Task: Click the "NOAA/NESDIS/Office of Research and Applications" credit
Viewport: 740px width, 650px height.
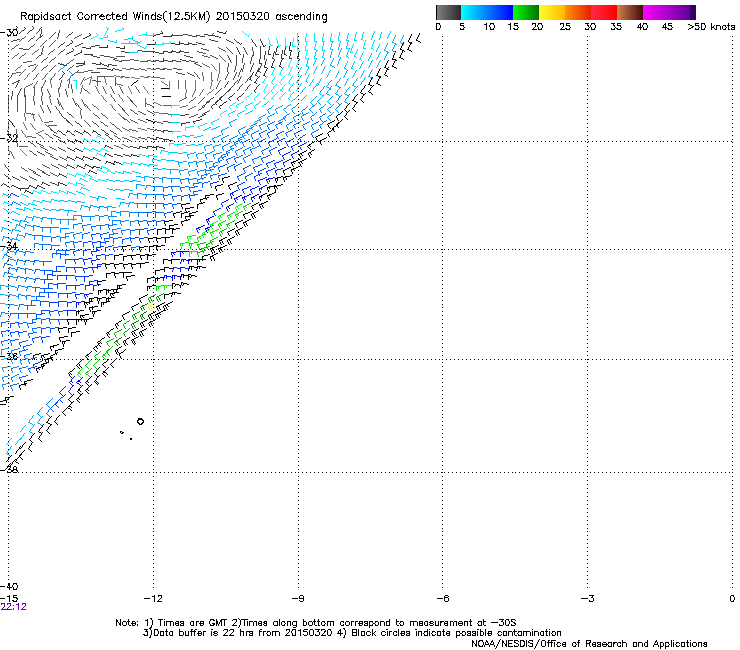Action: click(589, 644)
